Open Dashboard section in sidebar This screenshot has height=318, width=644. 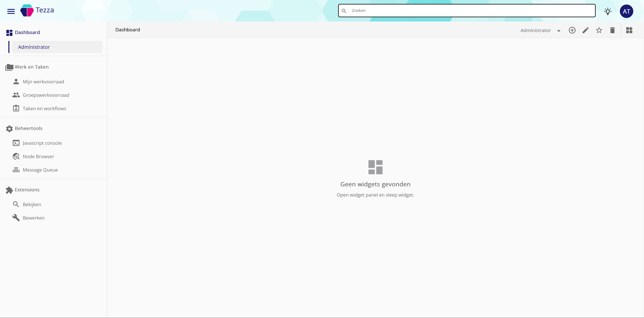[27, 33]
